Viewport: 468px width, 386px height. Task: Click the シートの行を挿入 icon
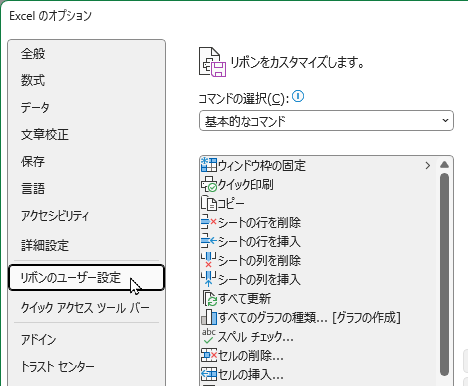coord(209,241)
